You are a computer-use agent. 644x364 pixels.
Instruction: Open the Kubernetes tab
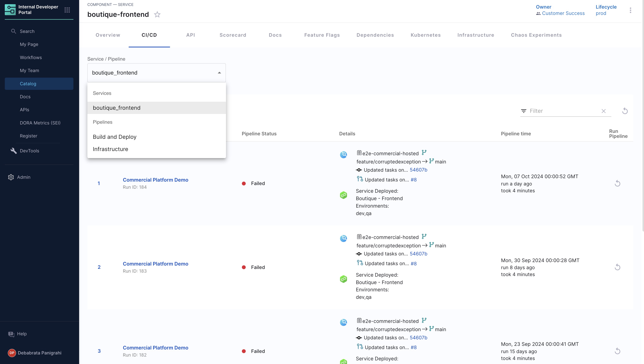[425, 35]
